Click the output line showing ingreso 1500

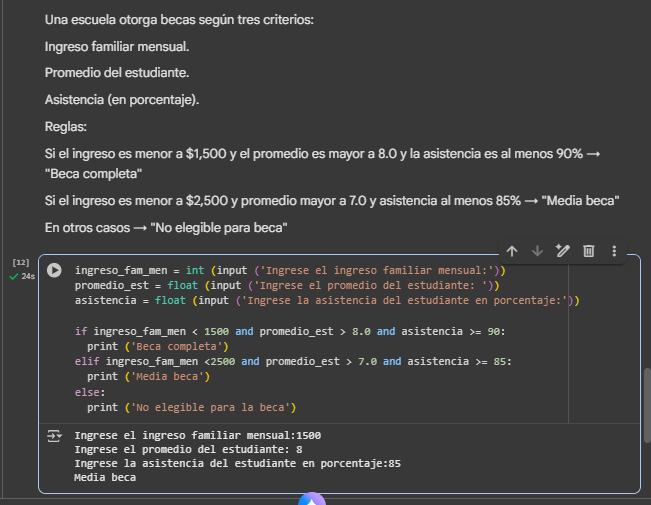(197, 435)
